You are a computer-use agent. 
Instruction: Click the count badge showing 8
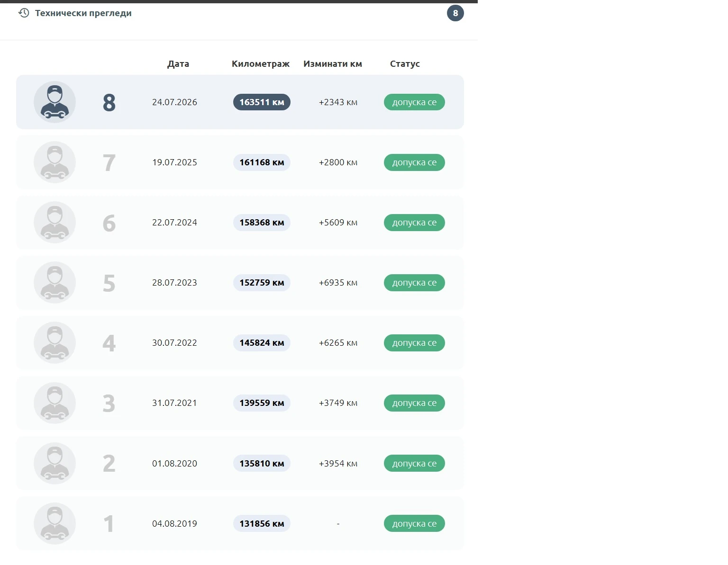(455, 13)
